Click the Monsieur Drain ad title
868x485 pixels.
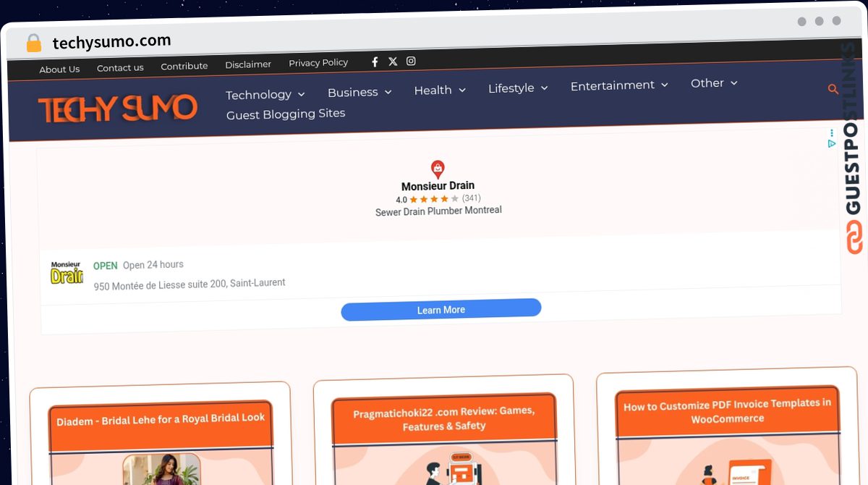tap(438, 186)
